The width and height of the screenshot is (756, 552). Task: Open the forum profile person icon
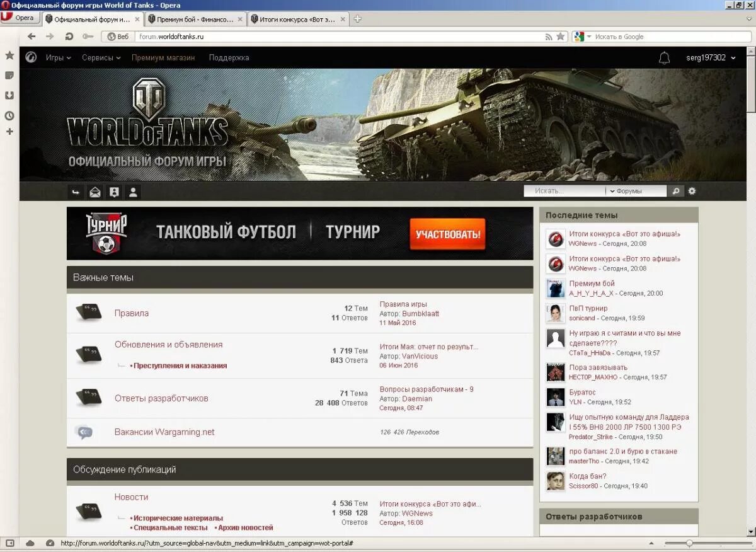(x=133, y=192)
